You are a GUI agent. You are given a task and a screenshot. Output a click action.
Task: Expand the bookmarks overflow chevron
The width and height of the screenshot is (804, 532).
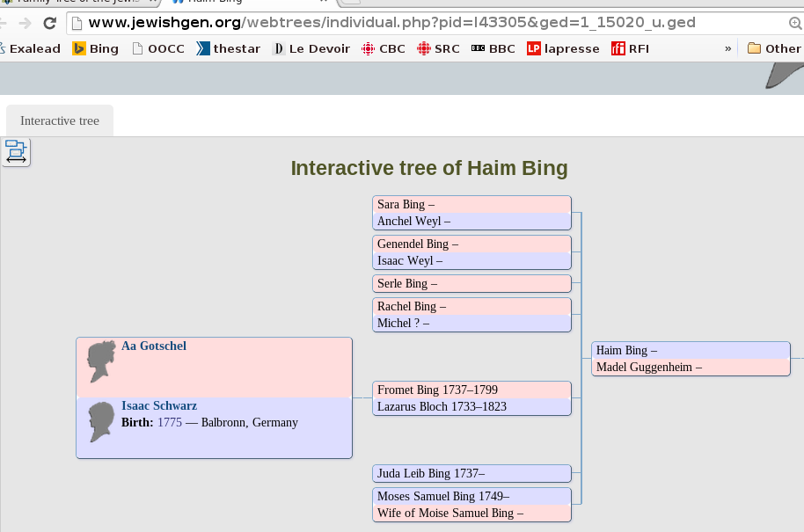(x=727, y=48)
